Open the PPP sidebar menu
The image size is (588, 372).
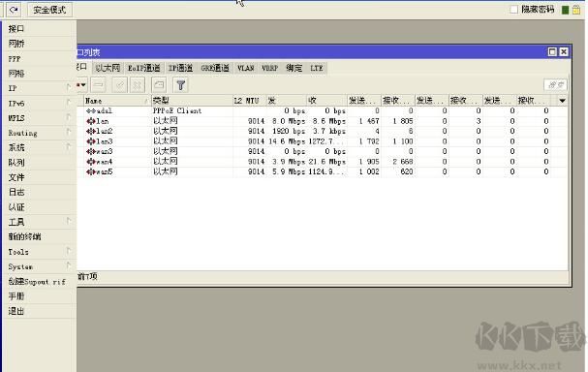[x=39, y=59]
